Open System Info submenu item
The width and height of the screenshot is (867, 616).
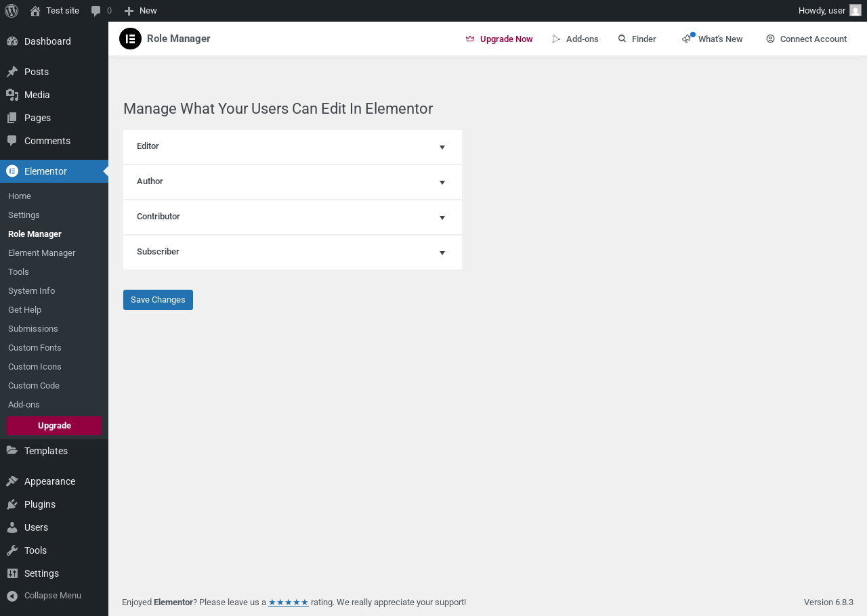(x=31, y=291)
